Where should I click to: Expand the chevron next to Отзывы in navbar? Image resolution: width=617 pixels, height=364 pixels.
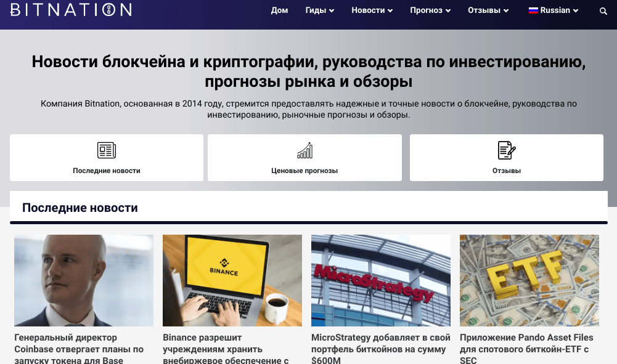coord(506,10)
